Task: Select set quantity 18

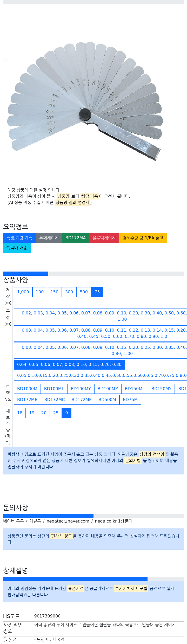Action: coord(20,413)
